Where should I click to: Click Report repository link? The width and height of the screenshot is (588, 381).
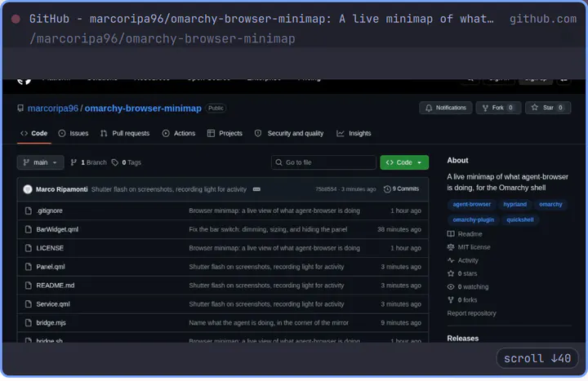[x=471, y=313]
